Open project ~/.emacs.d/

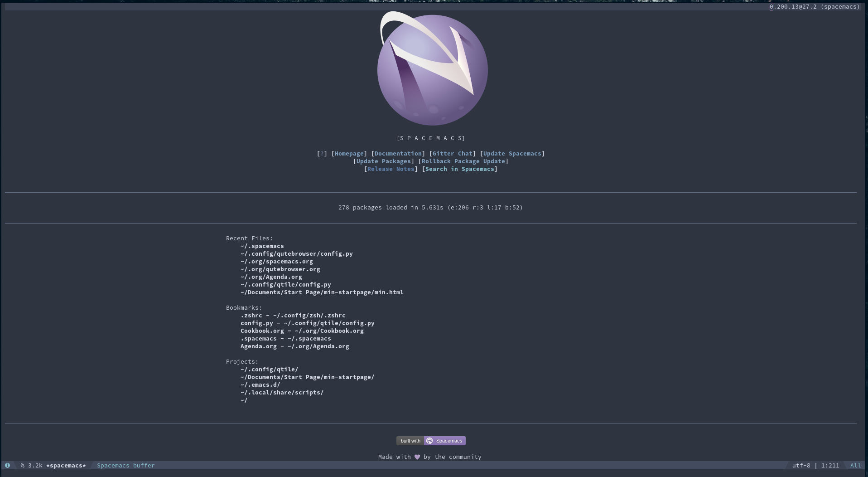(x=260, y=385)
